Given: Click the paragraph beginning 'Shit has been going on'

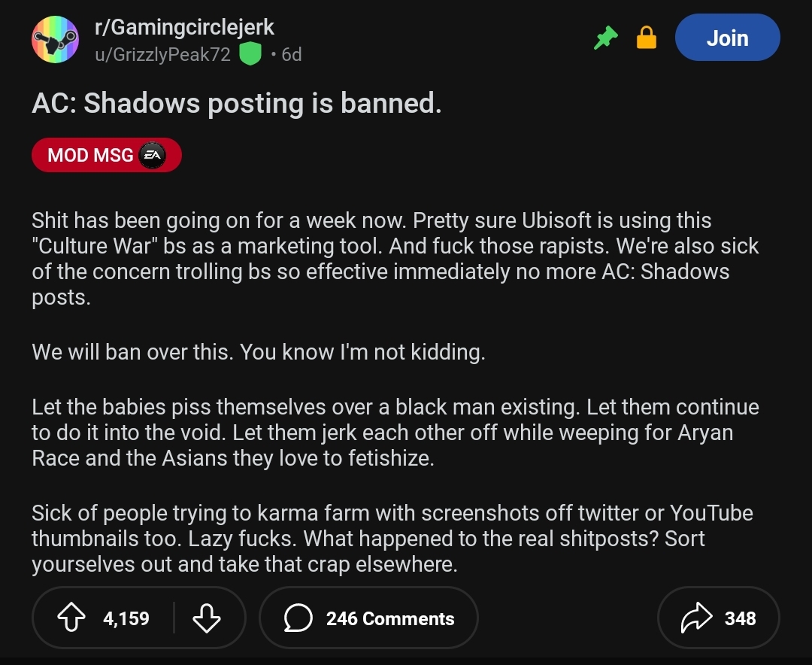Looking at the screenshot, I should (x=395, y=259).
